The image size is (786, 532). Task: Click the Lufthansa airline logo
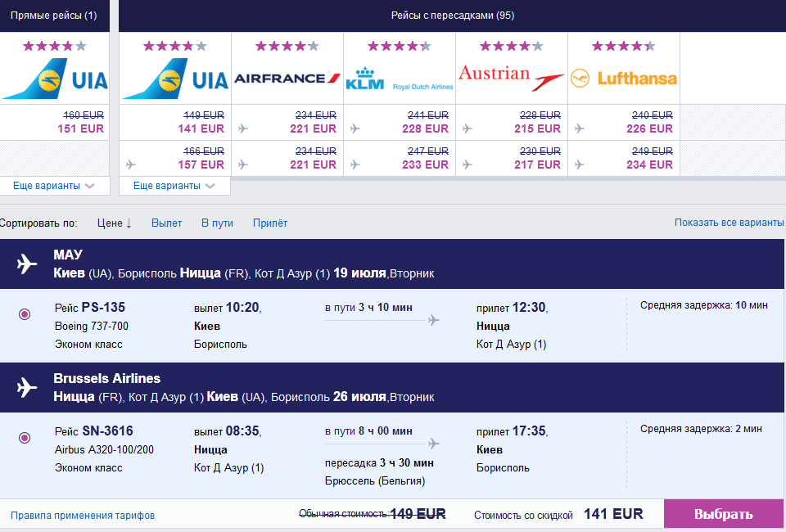624,79
